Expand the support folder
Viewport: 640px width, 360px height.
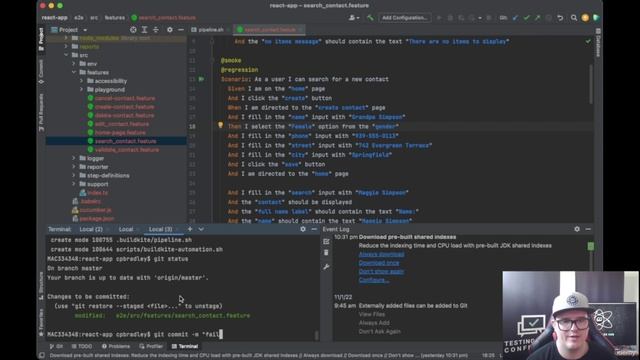click(74, 184)
